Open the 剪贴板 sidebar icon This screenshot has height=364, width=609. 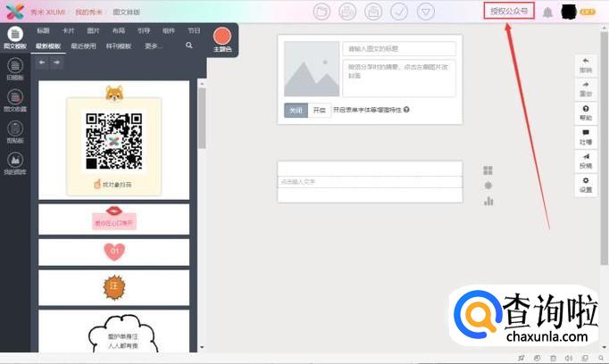pyautogui.click(x=15, y=132)
